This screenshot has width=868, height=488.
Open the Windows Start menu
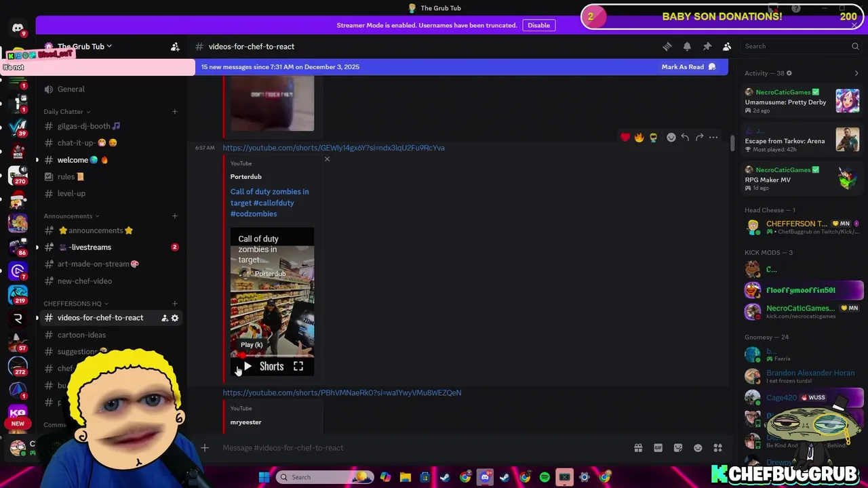point(264,477)
